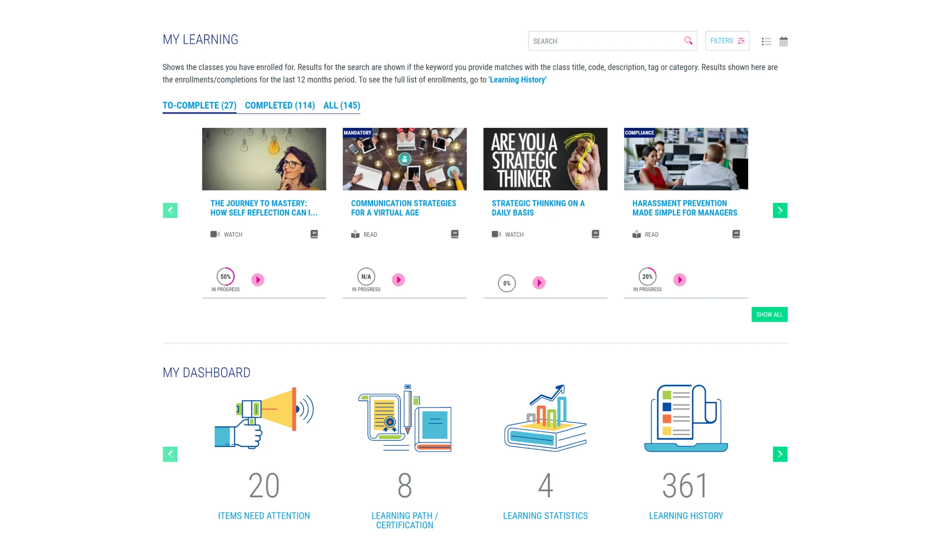Click inside the Search input field
This screenshot has width=950, height=560.
604,41
